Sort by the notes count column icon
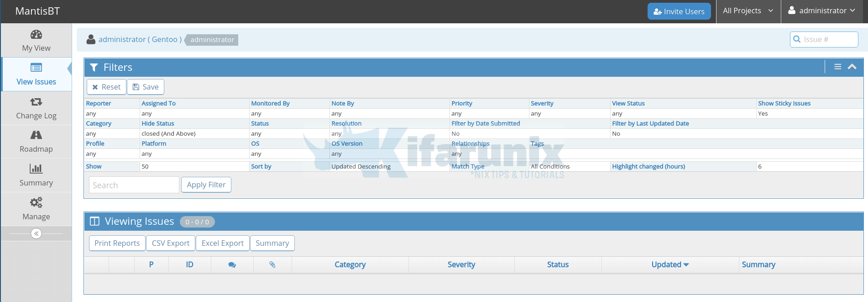This screenshot has height=302, width=868. click(232, 265)
